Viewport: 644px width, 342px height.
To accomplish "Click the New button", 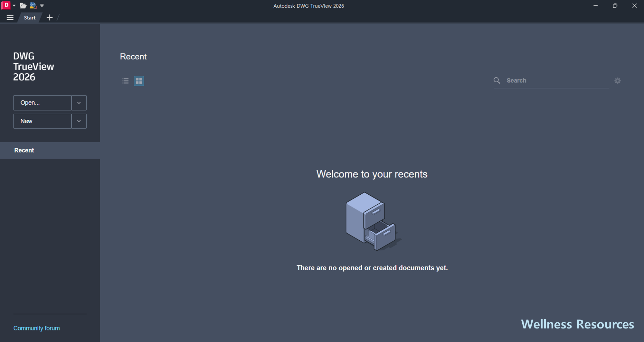I will (x=42, y=121).
